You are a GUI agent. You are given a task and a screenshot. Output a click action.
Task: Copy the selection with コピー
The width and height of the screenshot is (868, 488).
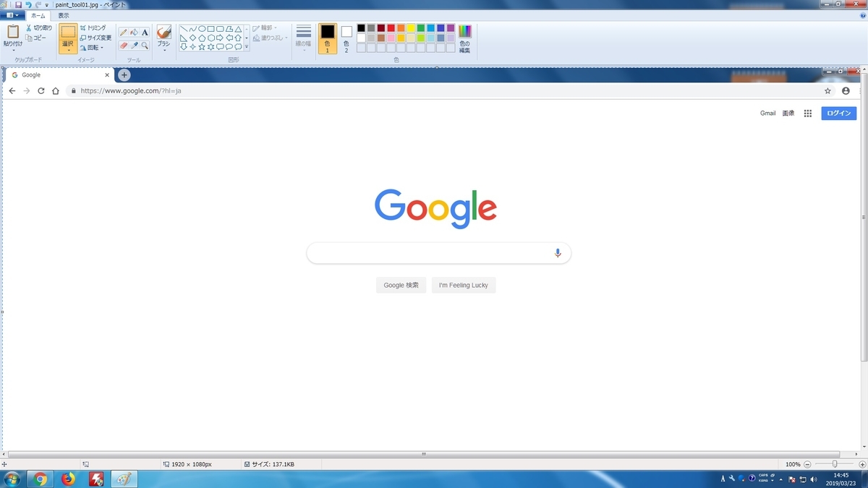35,38
